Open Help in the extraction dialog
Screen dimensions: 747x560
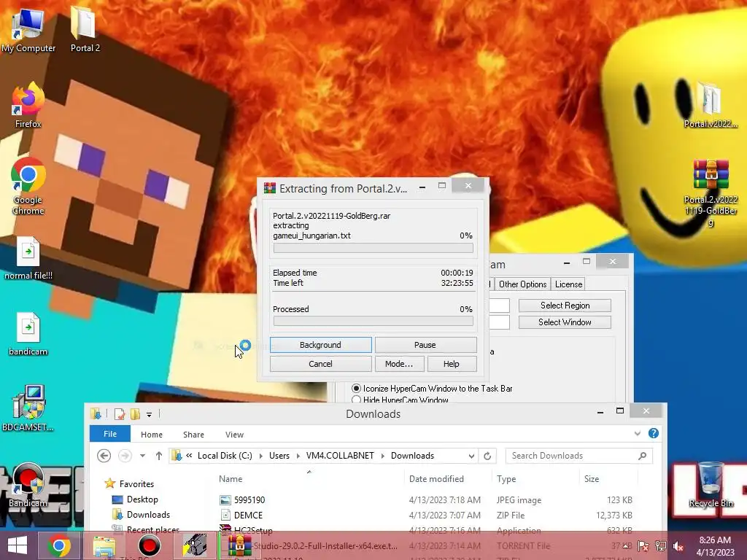coord(452,364)
